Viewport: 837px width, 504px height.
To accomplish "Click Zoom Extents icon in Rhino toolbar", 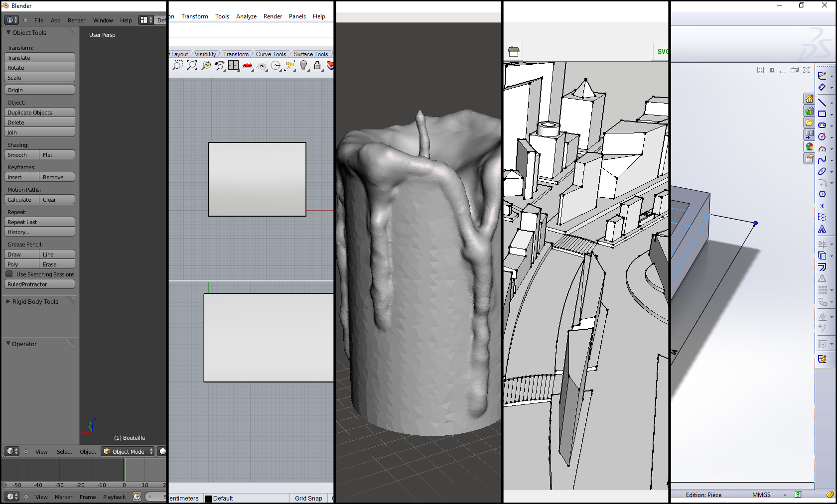I will (192, 65).
